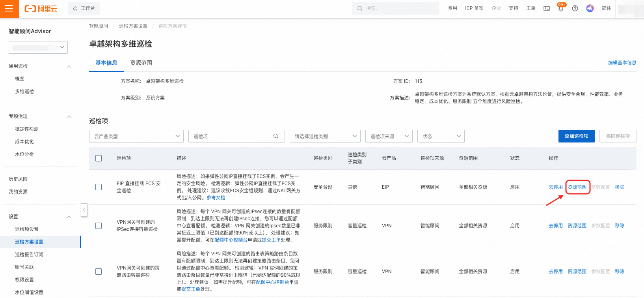Click 去停用 in EIP row
The image size is (644, 298).
point(556,187)
